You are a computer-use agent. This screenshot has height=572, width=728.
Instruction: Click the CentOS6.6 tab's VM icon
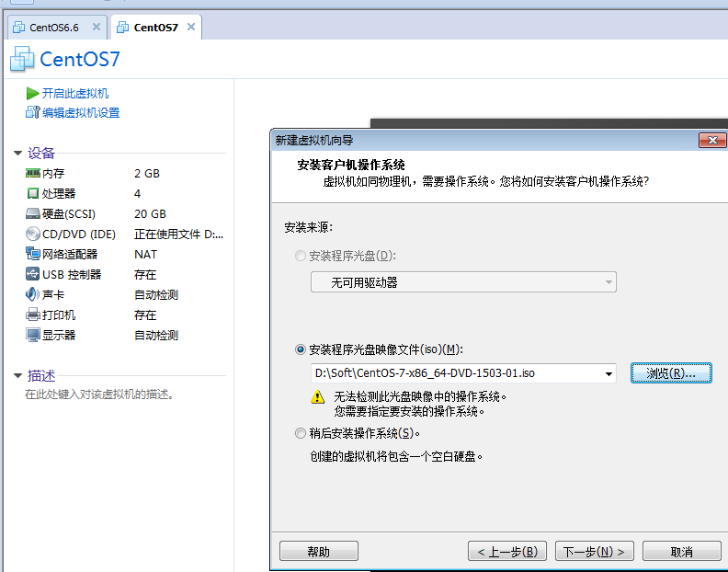point(19,28)
